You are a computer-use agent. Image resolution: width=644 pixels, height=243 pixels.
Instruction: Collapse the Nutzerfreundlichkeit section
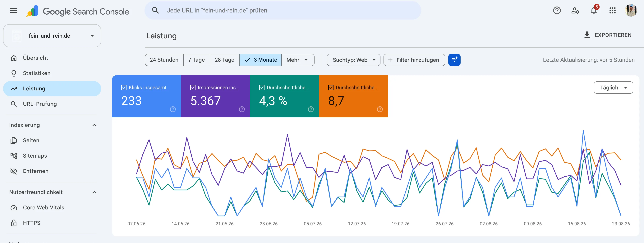click(94, 193)
